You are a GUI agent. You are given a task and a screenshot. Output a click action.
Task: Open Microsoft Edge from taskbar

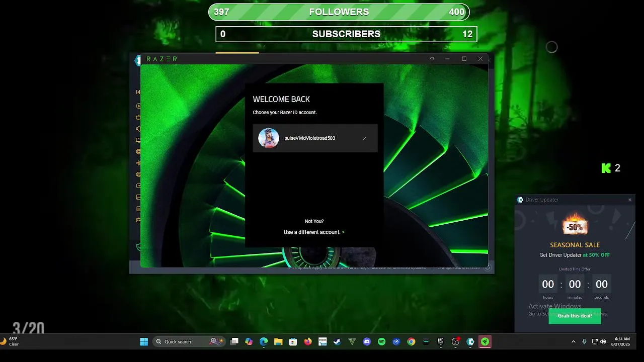[264, 342]
